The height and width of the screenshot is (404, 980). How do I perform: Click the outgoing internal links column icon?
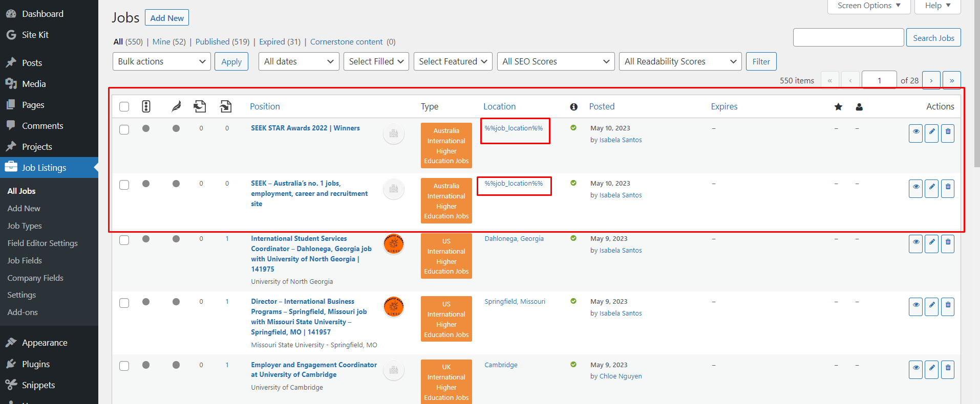200,106
